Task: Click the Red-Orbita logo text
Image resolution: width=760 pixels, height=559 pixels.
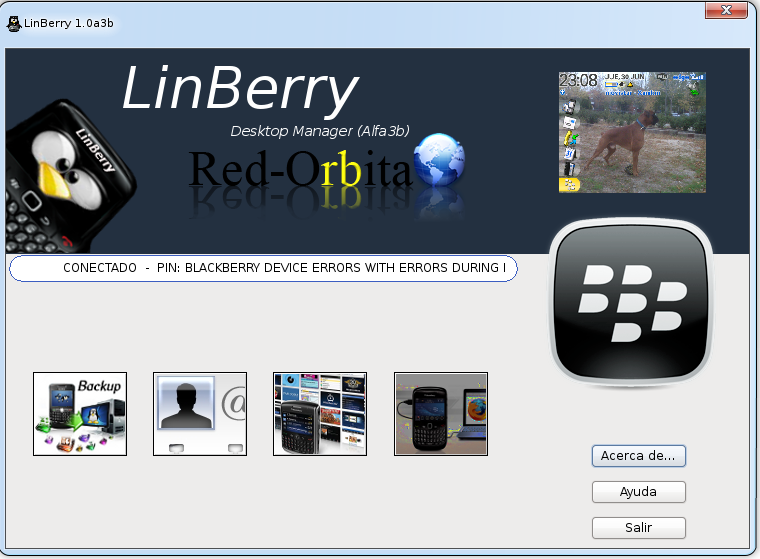Action: point(300,169)
